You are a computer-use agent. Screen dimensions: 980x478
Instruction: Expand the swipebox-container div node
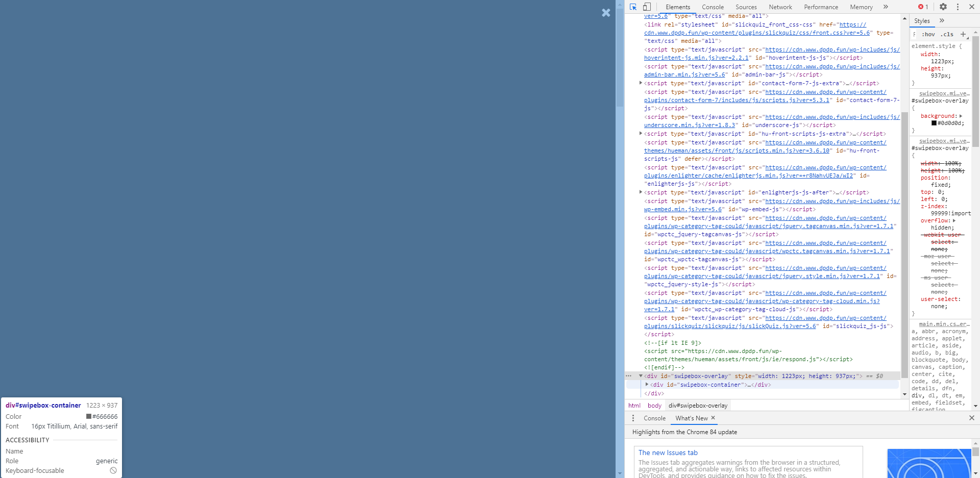click(x=647, y=384)
